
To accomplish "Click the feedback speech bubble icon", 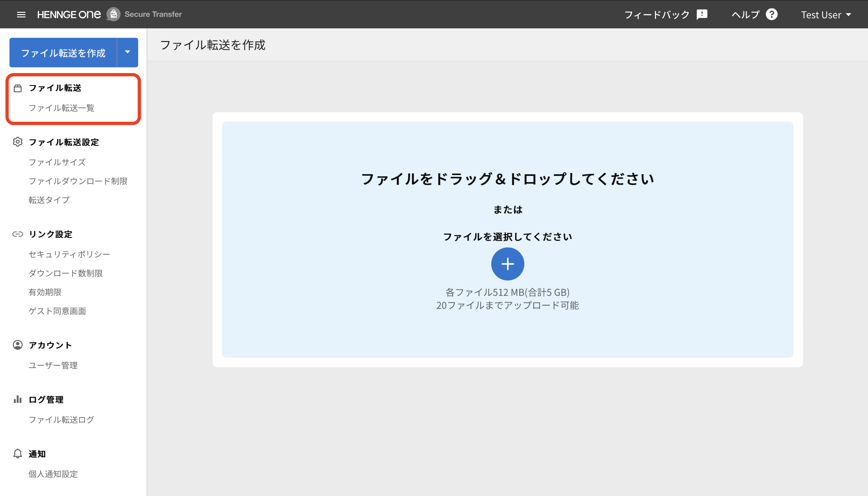I will tap(702, 15).
